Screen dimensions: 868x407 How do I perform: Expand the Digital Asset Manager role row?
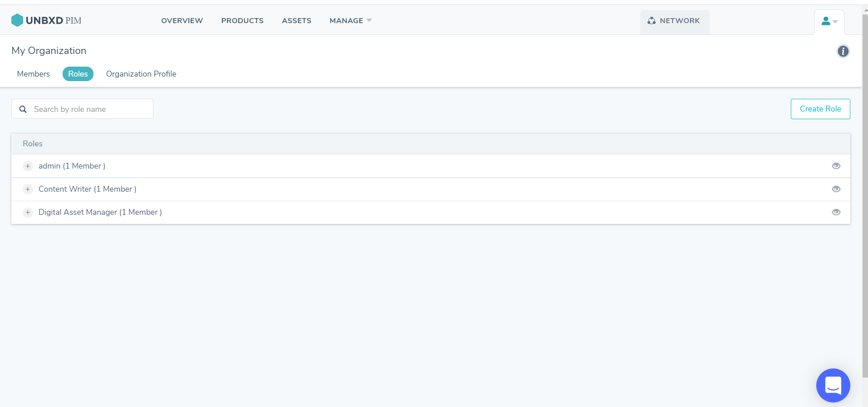[x=28, y=213]
